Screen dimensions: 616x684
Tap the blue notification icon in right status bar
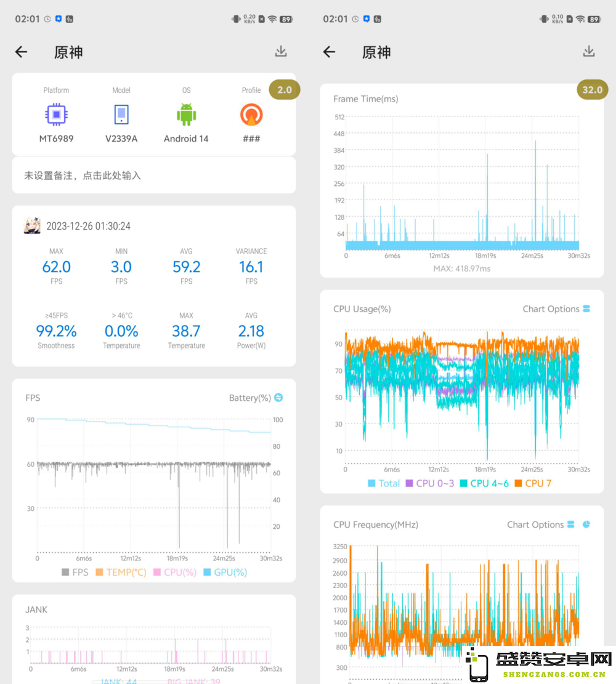367,19
